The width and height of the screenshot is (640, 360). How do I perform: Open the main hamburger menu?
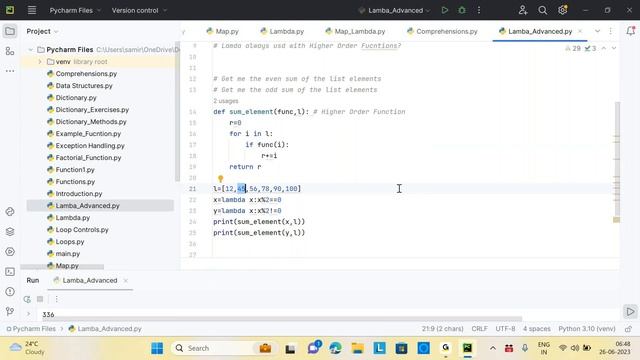click(x=32, y=10)
